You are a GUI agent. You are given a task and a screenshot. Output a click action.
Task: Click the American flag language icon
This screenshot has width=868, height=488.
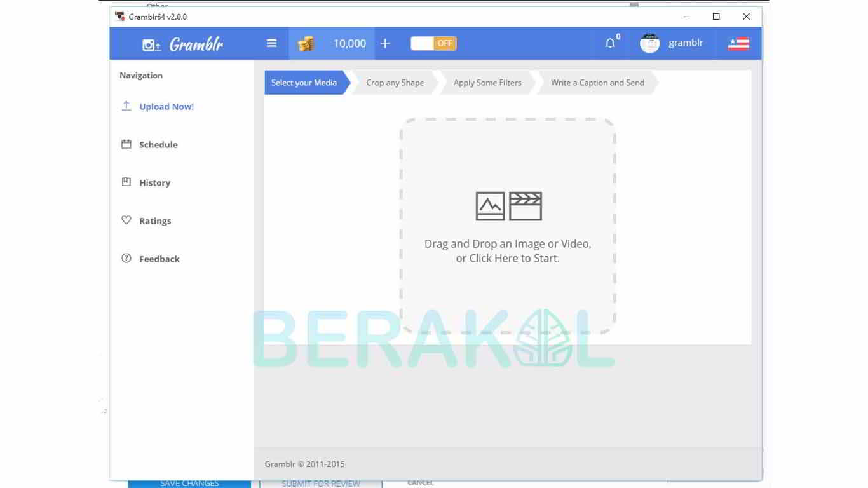[738, 43]
